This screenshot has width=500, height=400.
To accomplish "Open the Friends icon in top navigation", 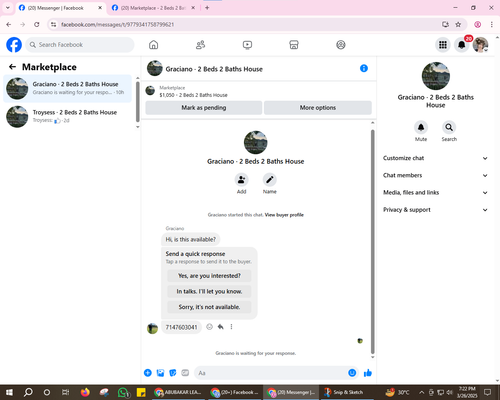I will (200, 45).
